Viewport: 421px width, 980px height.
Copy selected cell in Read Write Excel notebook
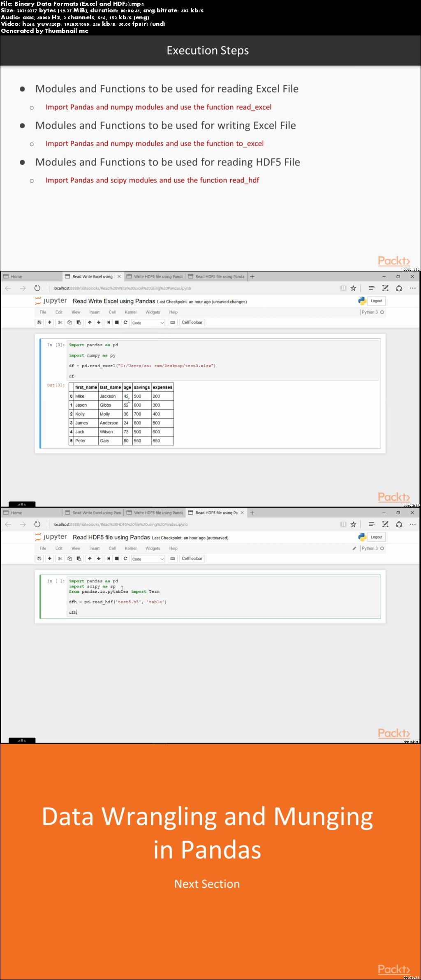click(69, 322)
